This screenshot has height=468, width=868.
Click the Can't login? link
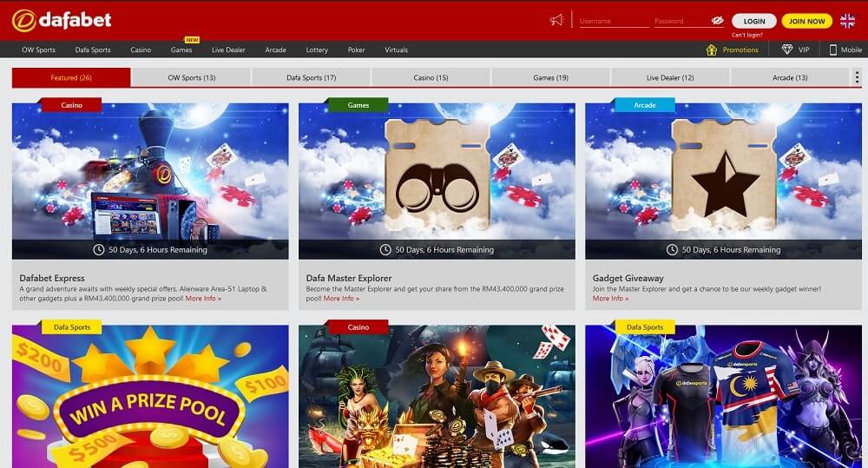tap(748, 35)
